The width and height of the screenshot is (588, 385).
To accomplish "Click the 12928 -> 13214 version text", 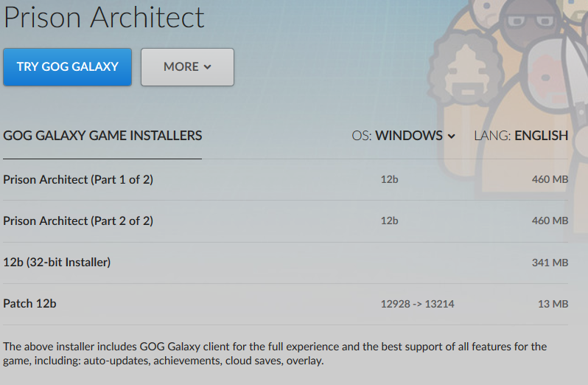I will point(417,304).
